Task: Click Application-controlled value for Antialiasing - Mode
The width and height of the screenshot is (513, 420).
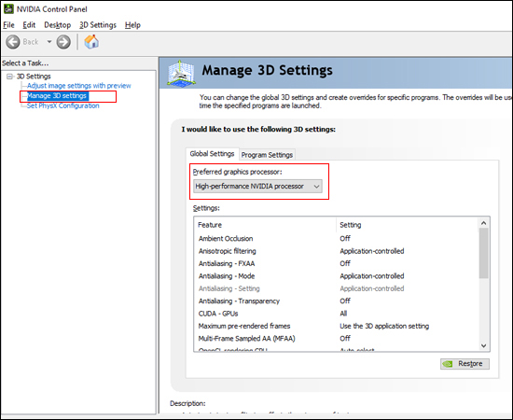Action: pos(371,276)
